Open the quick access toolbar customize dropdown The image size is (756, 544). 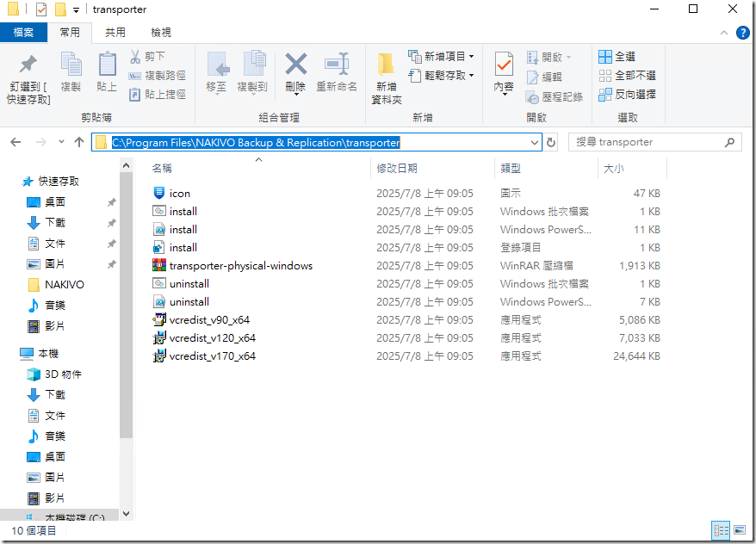point(76,10)
